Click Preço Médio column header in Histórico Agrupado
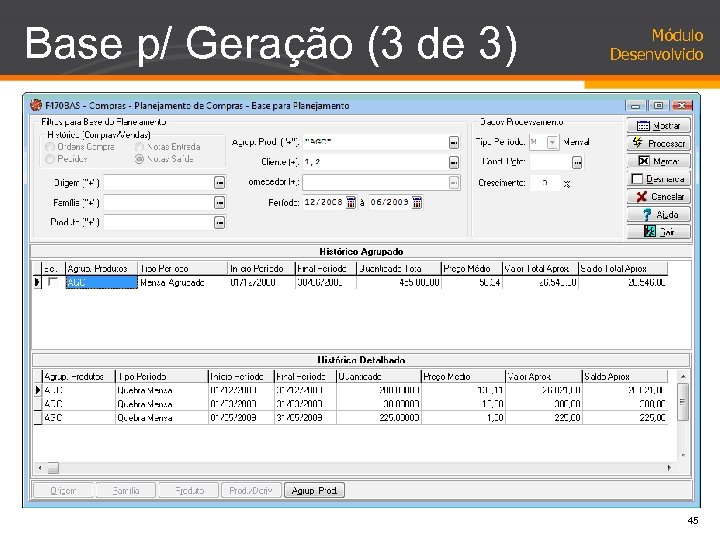Viewport: 720px width, 540px height. [471, 269]
